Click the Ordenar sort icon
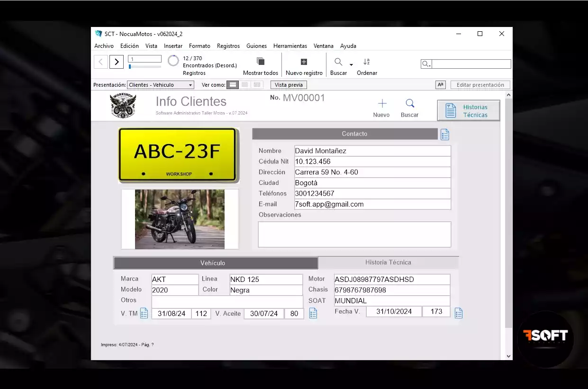The height and width of the screenshot is (389, 588). click(366, 62)
